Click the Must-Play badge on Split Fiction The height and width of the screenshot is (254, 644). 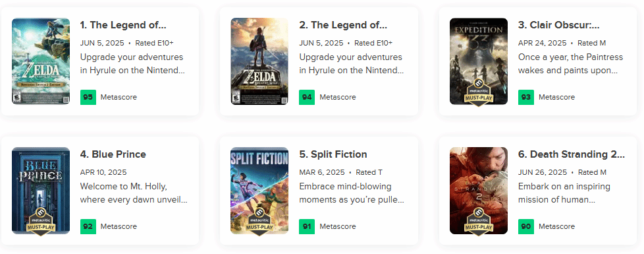pos(259,221)
